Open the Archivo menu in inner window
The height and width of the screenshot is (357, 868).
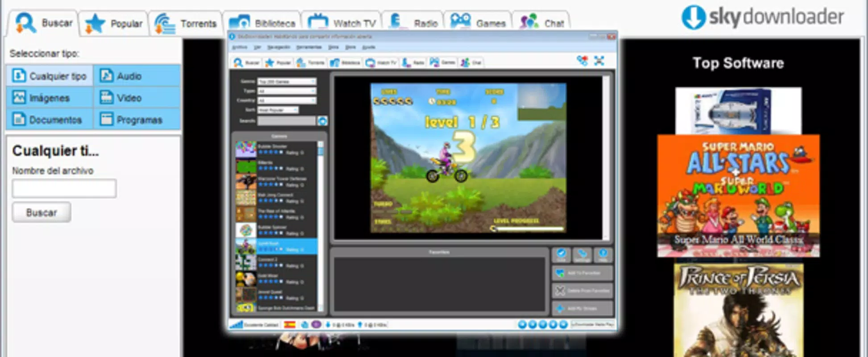click(240, 47)
